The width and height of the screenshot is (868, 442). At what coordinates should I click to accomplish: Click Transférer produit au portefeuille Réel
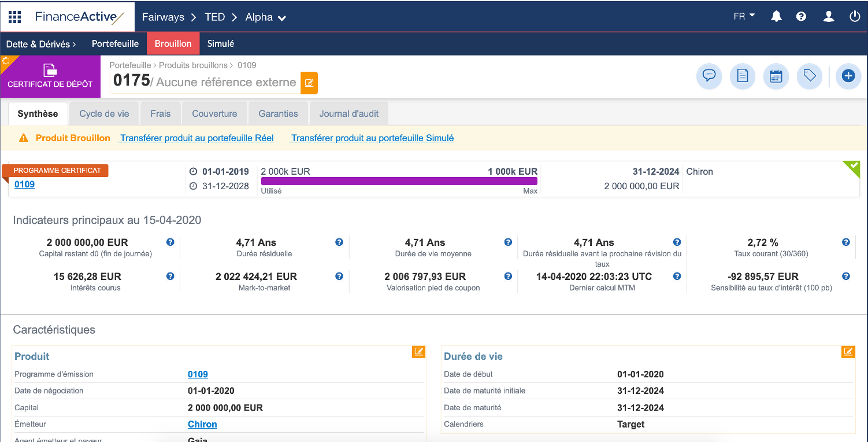196,138
